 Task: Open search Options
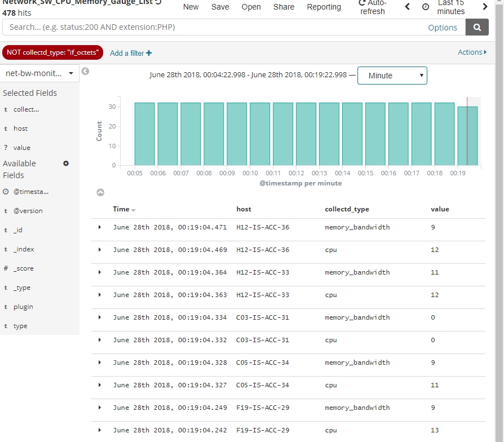tap(443, 27)
